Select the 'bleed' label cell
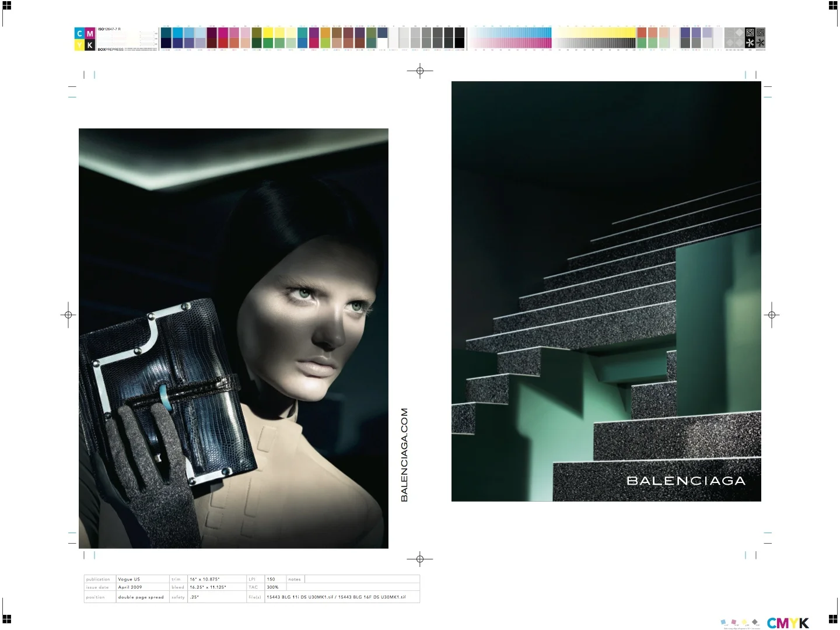 coord(178,587)
